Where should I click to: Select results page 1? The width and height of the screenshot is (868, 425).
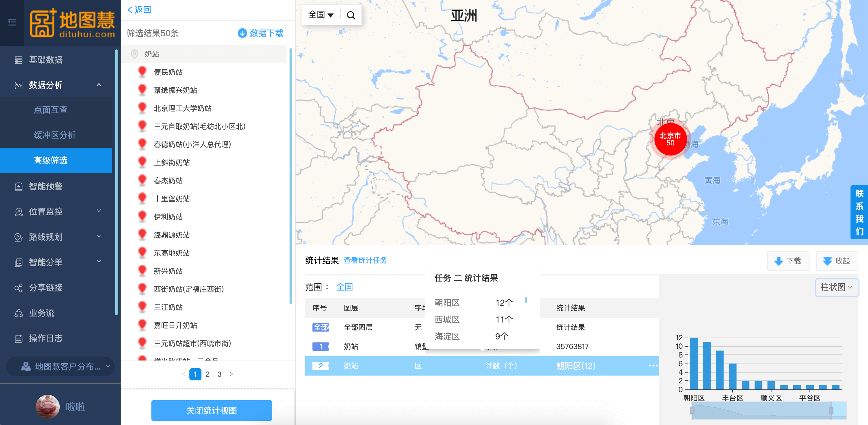click(x=195, y=374)
